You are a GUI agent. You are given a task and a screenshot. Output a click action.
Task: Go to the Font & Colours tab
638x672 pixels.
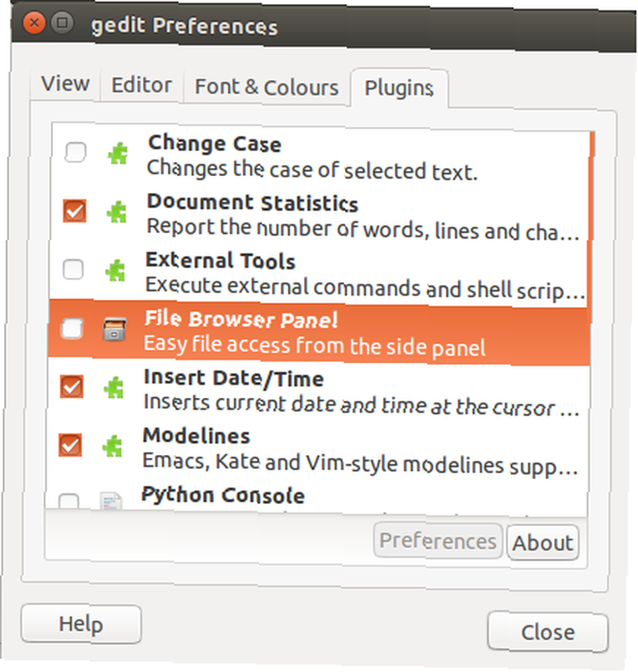tap(267, 87)
